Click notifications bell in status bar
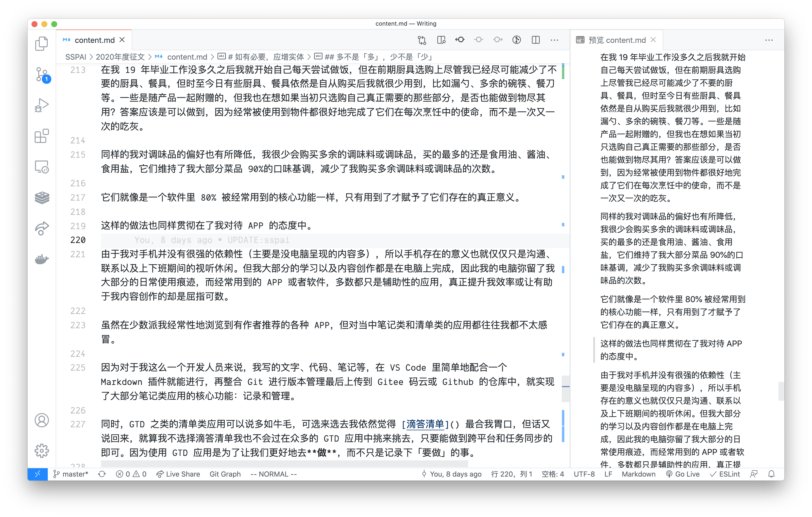 pyautogui.click(x=771, y=474)
